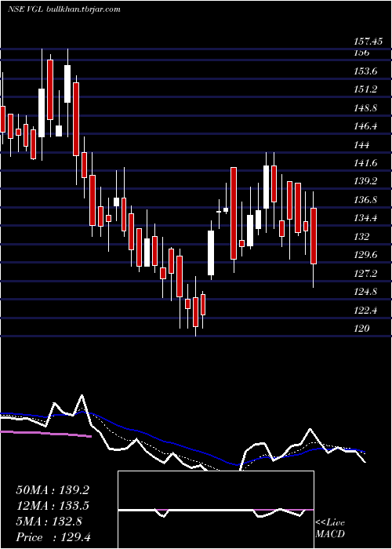392x549 pixels.
Task: Select the 134.4 price axis label
Action: tap(366, 219)
